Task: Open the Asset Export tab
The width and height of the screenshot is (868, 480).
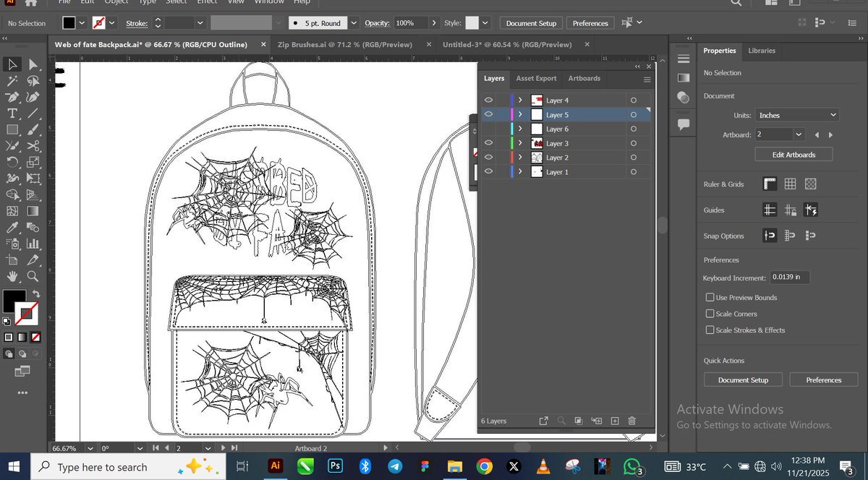Action: pyautogui.click(x=536, y=78)
